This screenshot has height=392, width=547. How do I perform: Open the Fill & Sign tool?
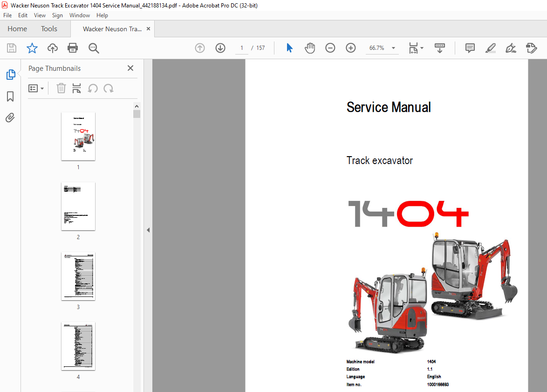click(x=511, y=48)
